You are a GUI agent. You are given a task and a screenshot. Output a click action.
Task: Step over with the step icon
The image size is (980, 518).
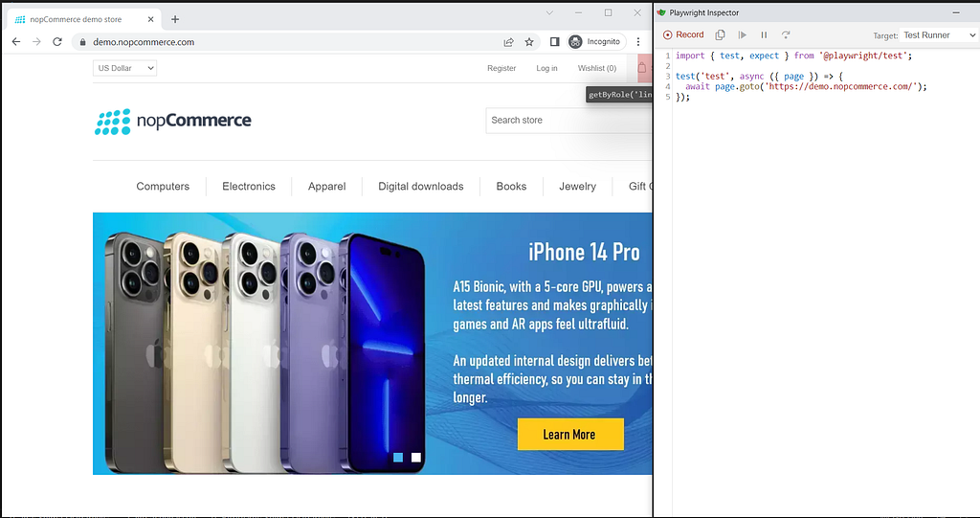[x=786, y=35]
